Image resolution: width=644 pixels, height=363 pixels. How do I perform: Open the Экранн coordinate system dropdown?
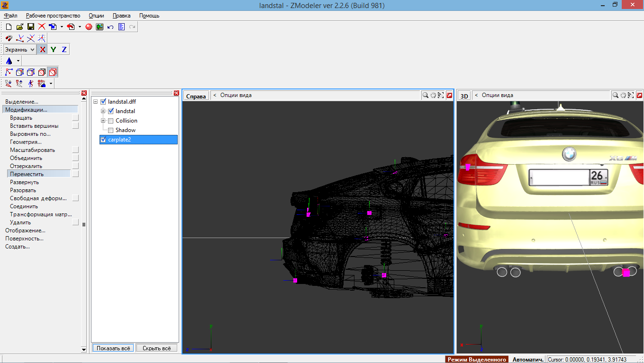click(x=19, y=50)
